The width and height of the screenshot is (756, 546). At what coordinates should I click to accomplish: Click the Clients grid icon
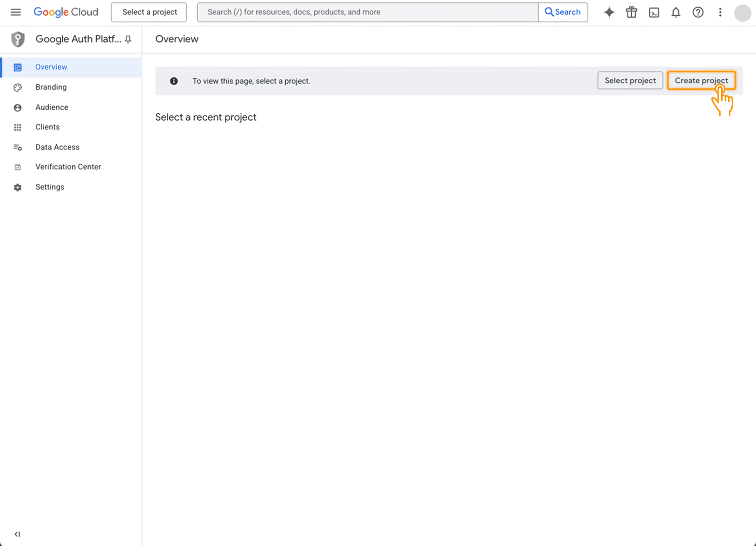(x=18, y=127)
